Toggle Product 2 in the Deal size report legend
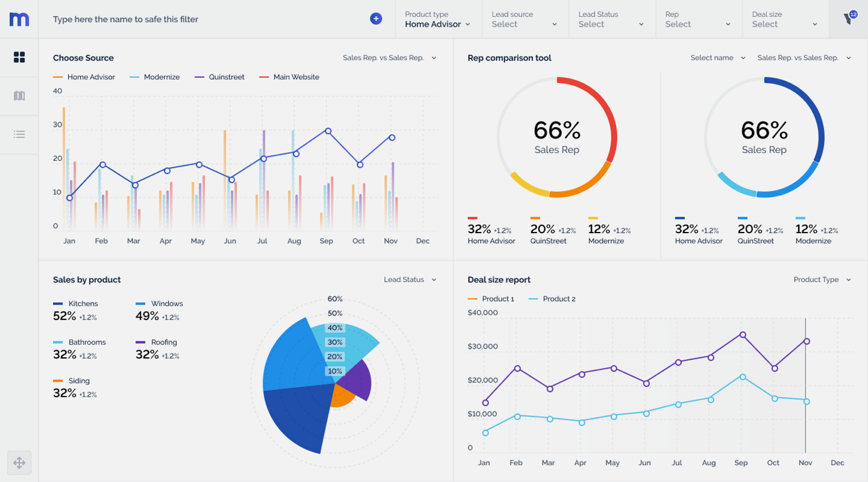 [558, 299]
